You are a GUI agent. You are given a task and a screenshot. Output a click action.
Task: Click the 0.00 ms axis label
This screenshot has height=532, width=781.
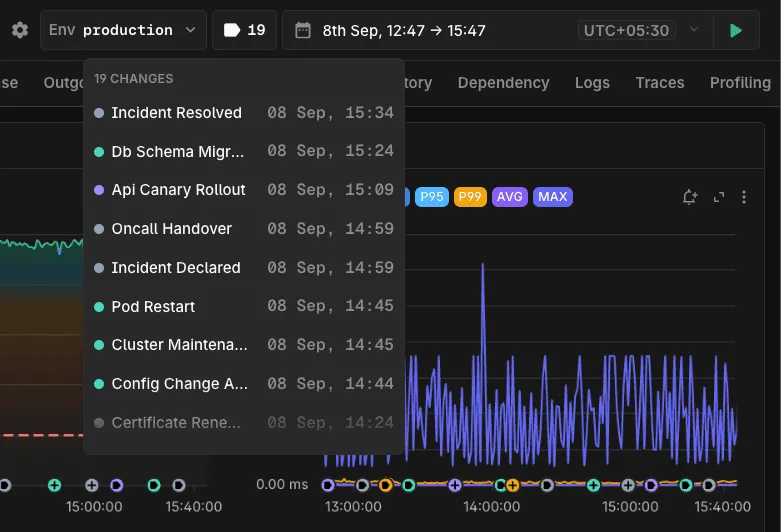pyautogui.click(x=282, y=484)
